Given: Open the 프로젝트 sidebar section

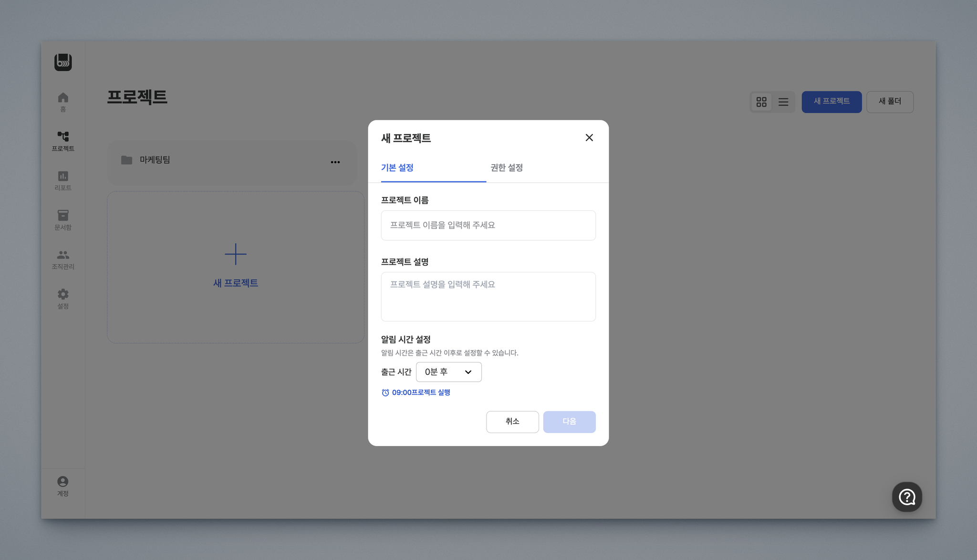Looking at the screenshot, I should click(x=63, y=141).
